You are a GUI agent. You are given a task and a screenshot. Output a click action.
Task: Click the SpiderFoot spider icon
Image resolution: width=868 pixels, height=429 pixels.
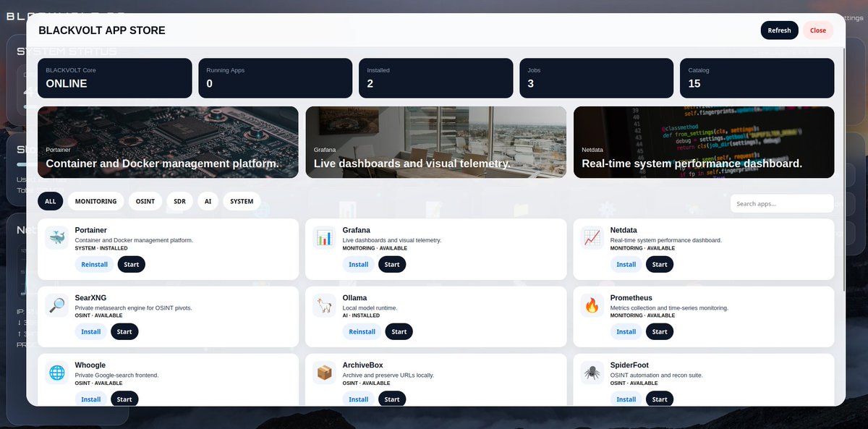click(592, 373)
